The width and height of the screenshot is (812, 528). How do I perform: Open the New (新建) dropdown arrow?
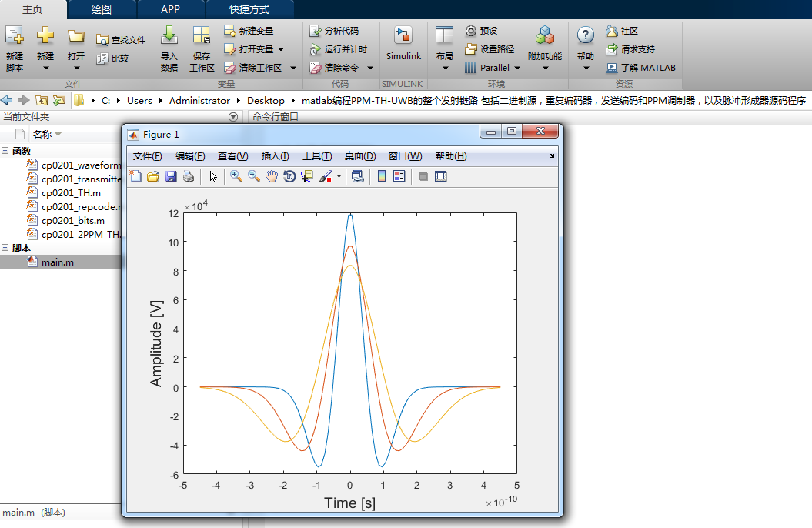point(45,68)
